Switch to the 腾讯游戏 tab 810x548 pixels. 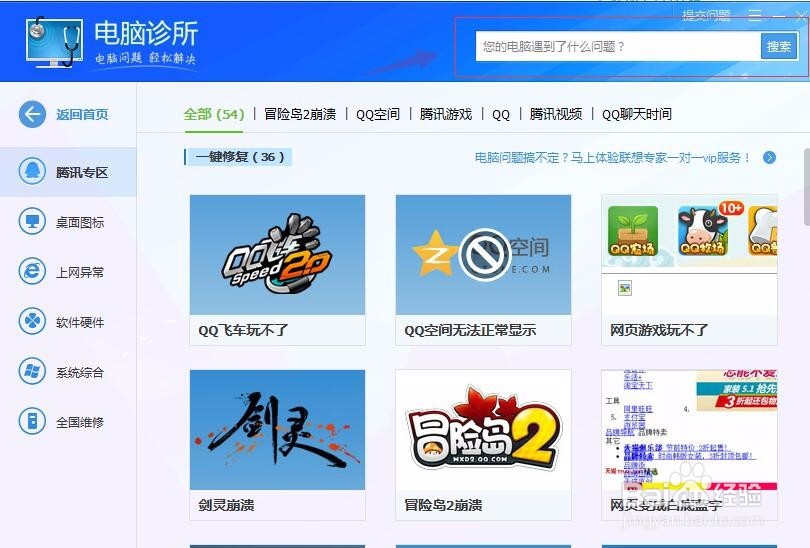(446, 114)
